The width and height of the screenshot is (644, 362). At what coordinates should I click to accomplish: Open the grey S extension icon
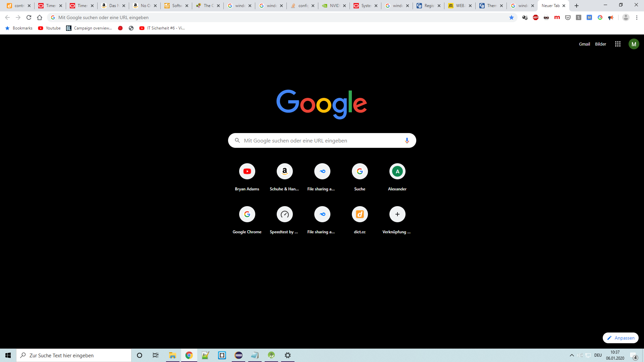pyautogui.click(x=579, y=17)
